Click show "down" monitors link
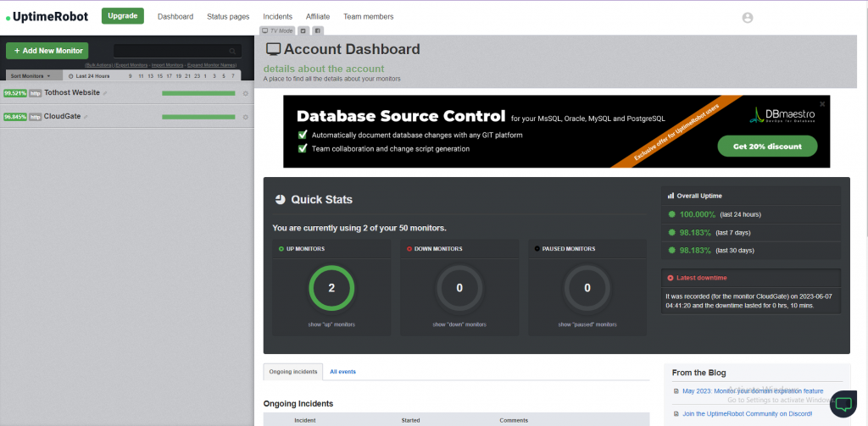The image size is (868, 426). pyautogui.click(x=459, y=324)
